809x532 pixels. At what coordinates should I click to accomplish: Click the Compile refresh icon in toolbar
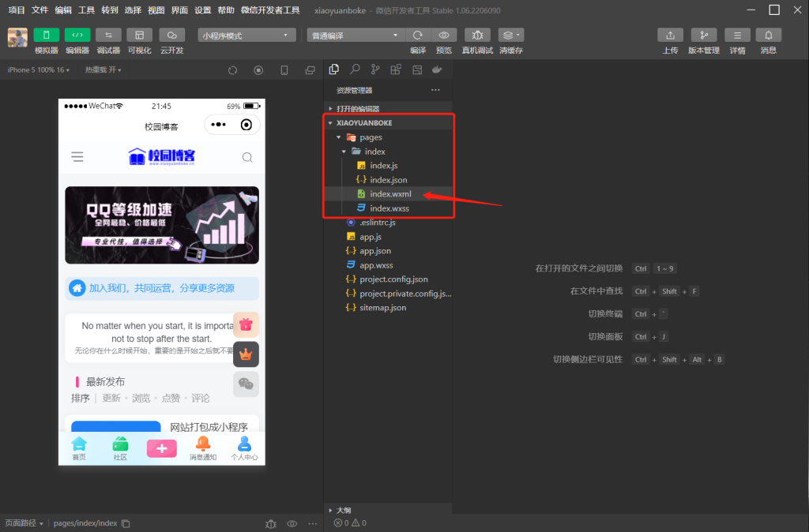418,36
